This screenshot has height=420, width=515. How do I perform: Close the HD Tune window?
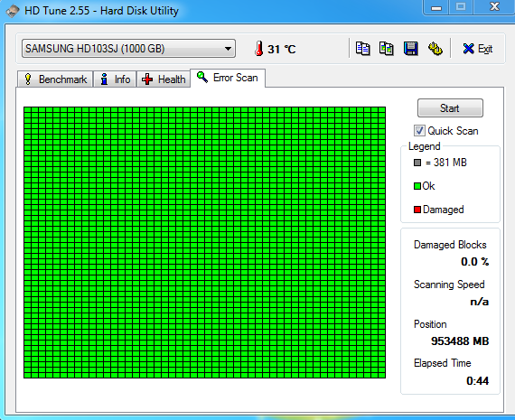point(494,6)
